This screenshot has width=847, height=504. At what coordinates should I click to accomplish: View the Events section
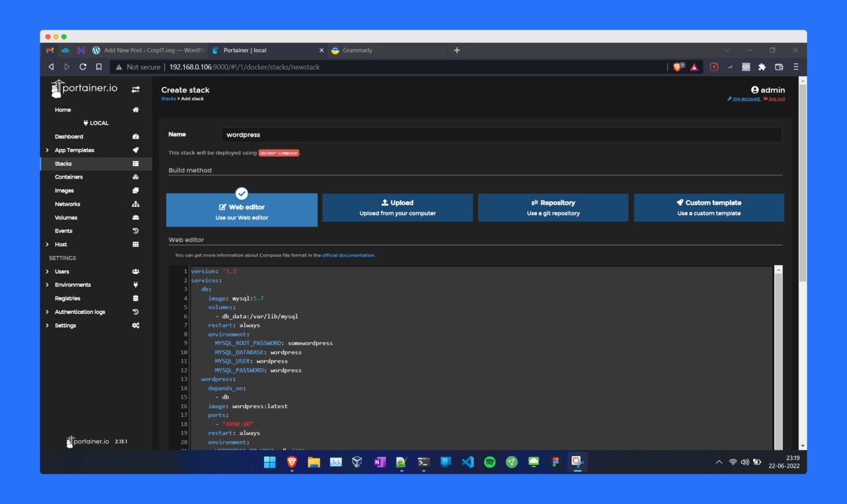[x=63, y=230]
